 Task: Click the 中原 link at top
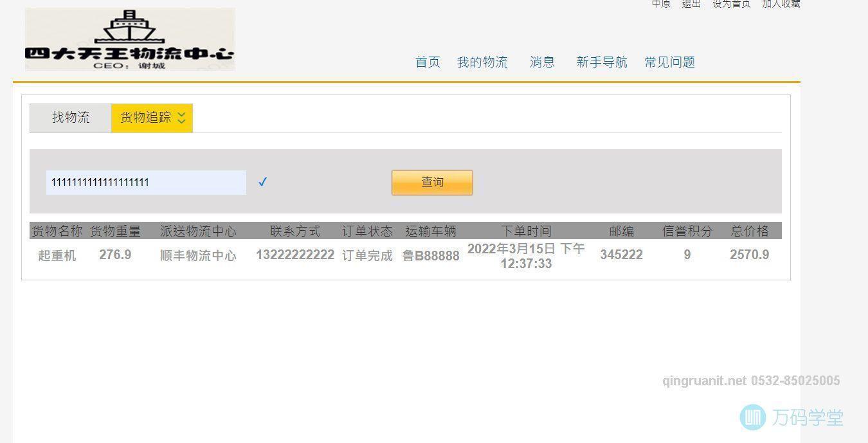pos(660,4)
